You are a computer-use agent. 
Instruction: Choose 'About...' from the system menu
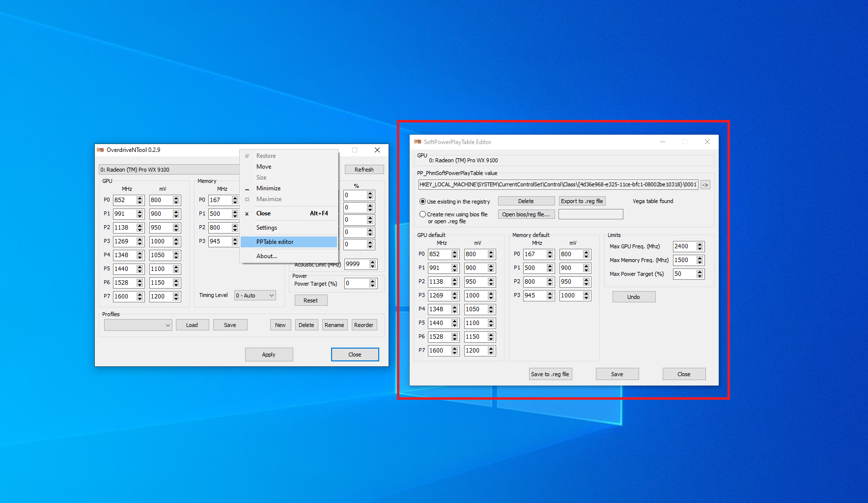[x=289, y=256]
